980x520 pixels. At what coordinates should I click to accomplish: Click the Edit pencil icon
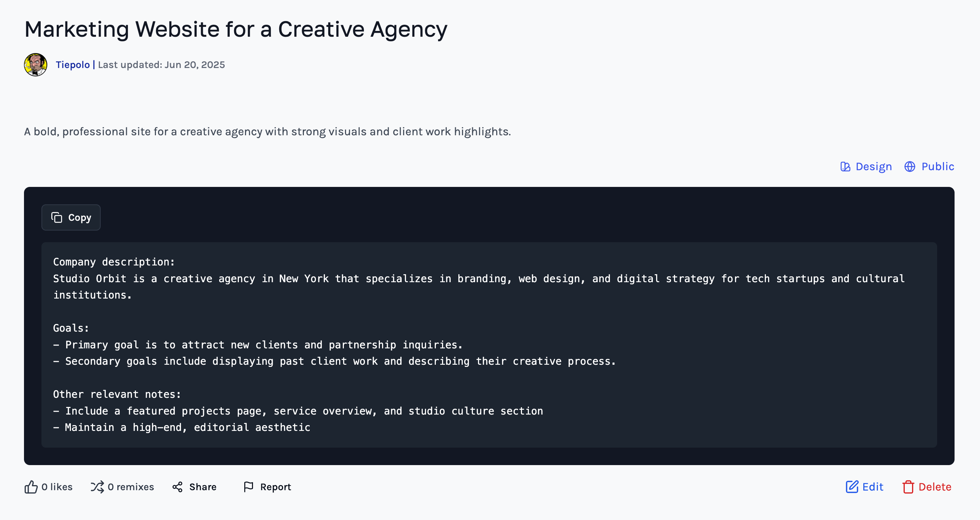(852, 487)
